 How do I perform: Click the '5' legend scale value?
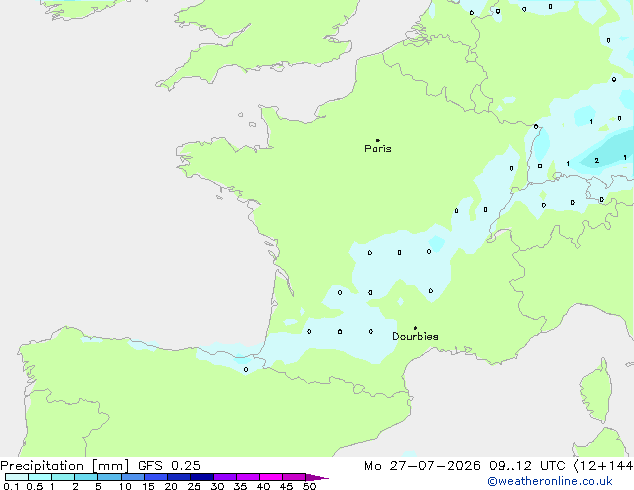tap(98, 486)
